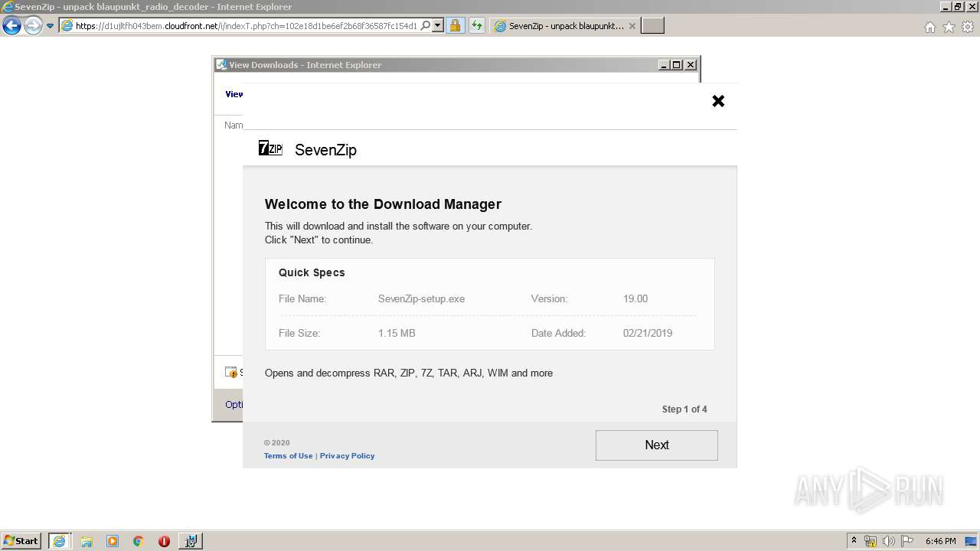Click the Quick Specs heading

point(312,272)
